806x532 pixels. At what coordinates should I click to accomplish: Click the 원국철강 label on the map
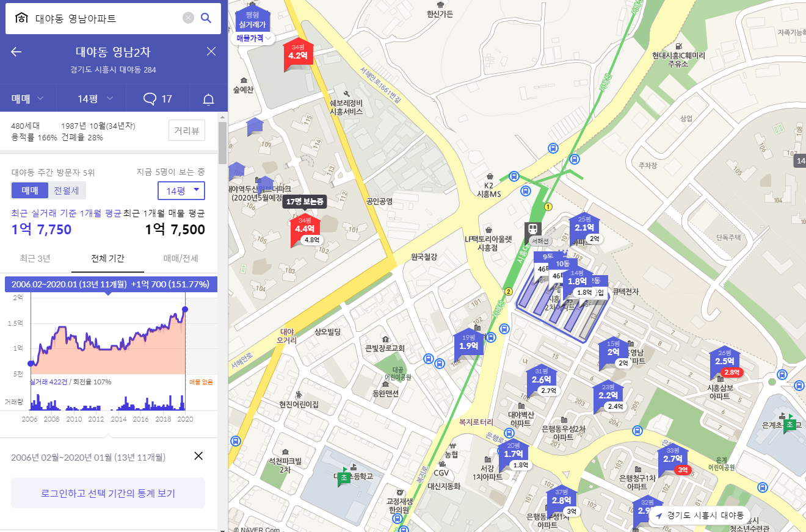[424, 257]
